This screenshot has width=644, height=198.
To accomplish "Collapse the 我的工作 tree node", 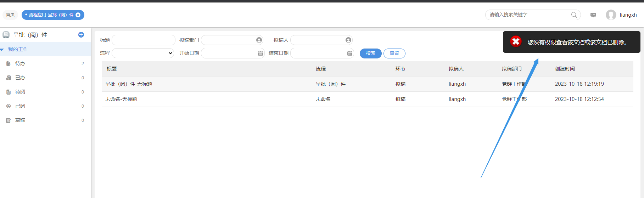I will tap(2, 50).
